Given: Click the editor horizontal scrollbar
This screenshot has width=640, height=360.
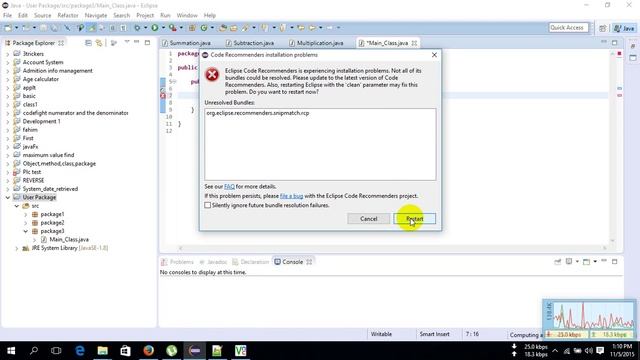Looking at the screenshot, I should click(392, 248).
